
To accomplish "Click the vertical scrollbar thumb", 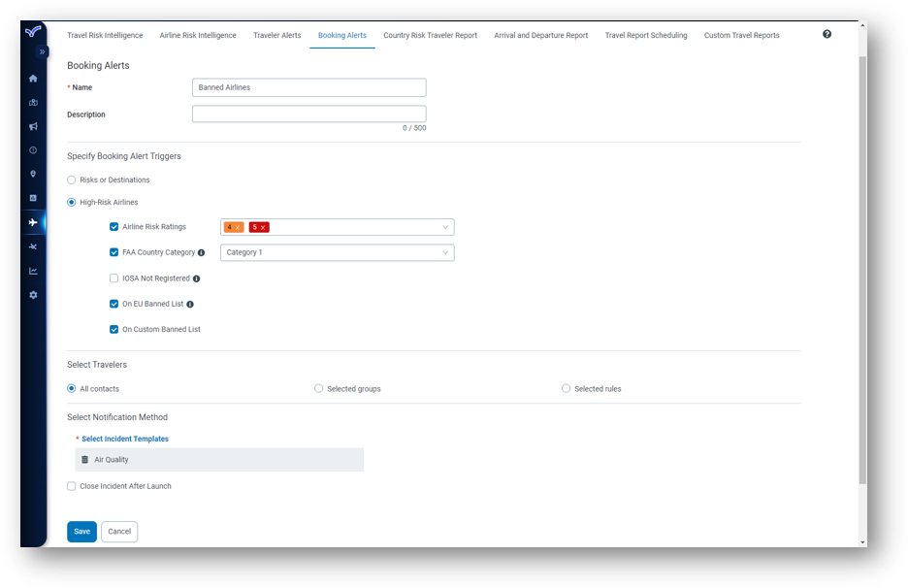I will tap(862, 270).
